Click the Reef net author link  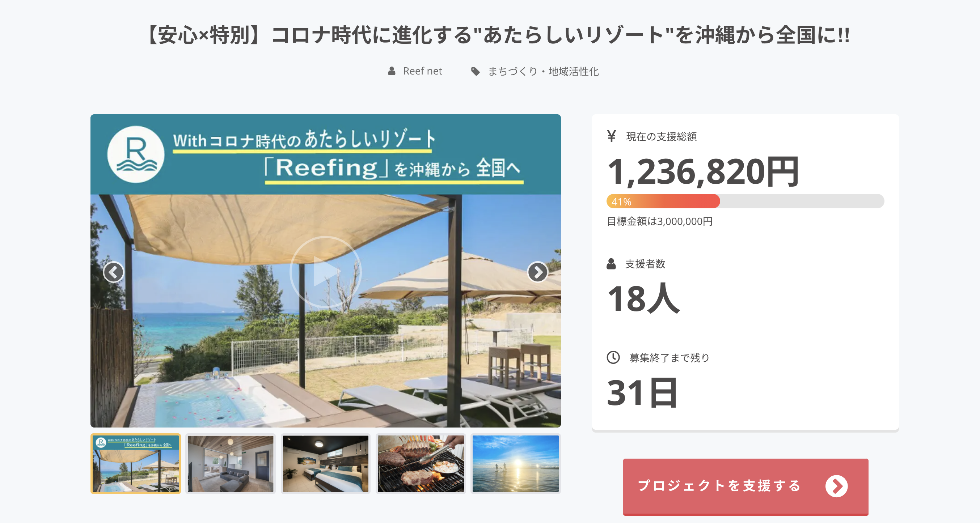click(422, 71)
